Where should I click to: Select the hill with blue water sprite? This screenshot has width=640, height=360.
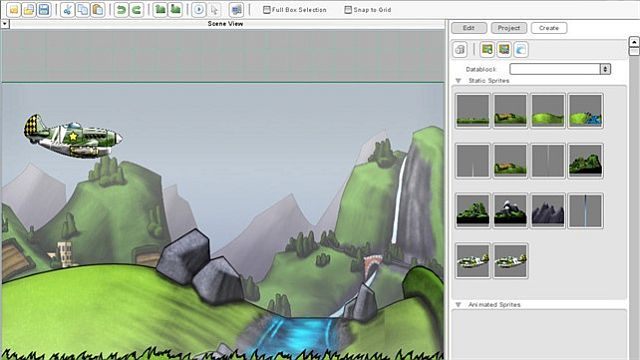click(585, 111)
